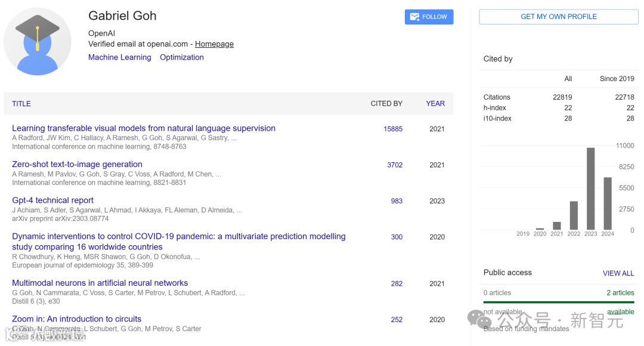Click the green public access progress bar
644x346 pixels.
559,302
